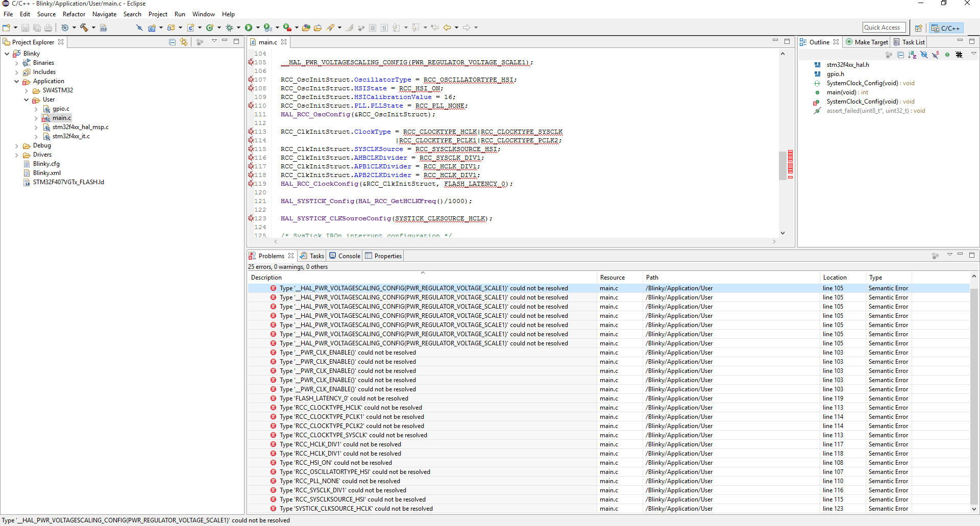This screenshot has height=526, width=980.
Task: Toggle alphabetical sort in Outline view
Action: coord(912,55)
